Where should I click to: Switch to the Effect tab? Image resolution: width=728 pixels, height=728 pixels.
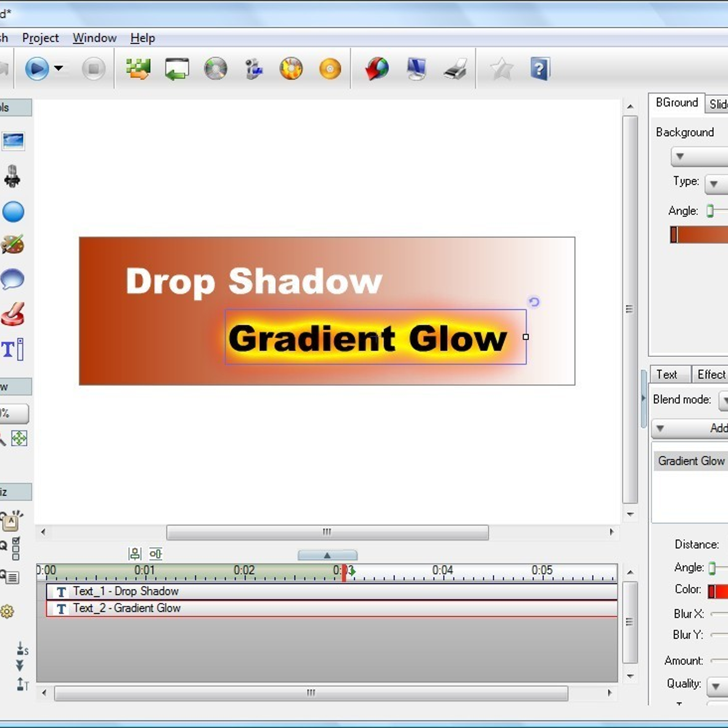(x=711, y=374)
